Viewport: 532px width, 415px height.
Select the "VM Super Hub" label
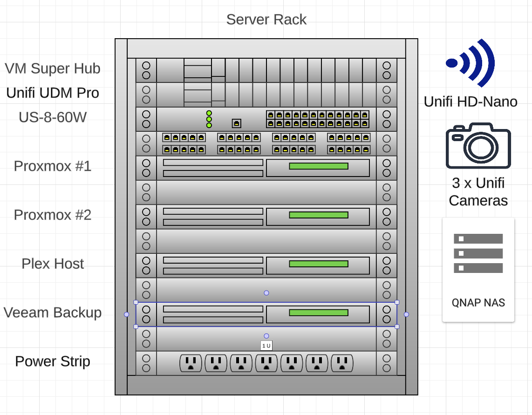[x=53, y=68]
